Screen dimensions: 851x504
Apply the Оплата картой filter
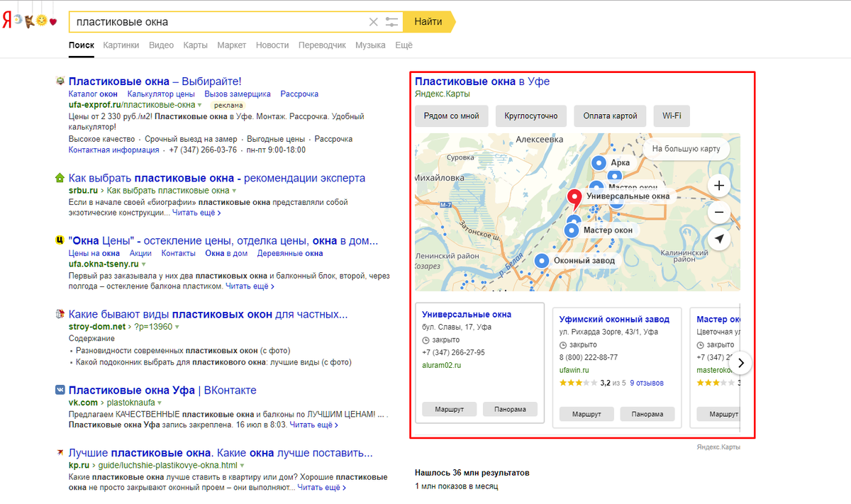click(610, 116)
